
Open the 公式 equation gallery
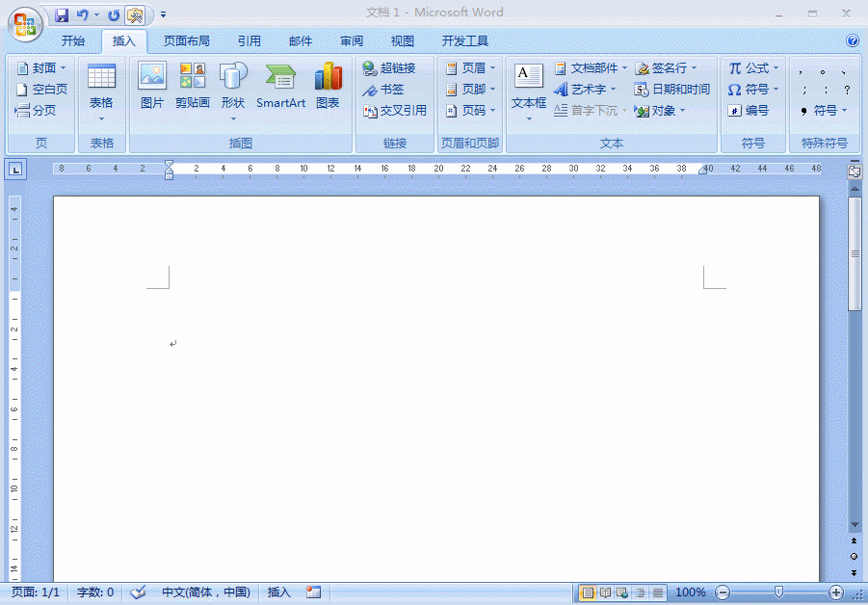pyautogui.click(x=752, y=68)
